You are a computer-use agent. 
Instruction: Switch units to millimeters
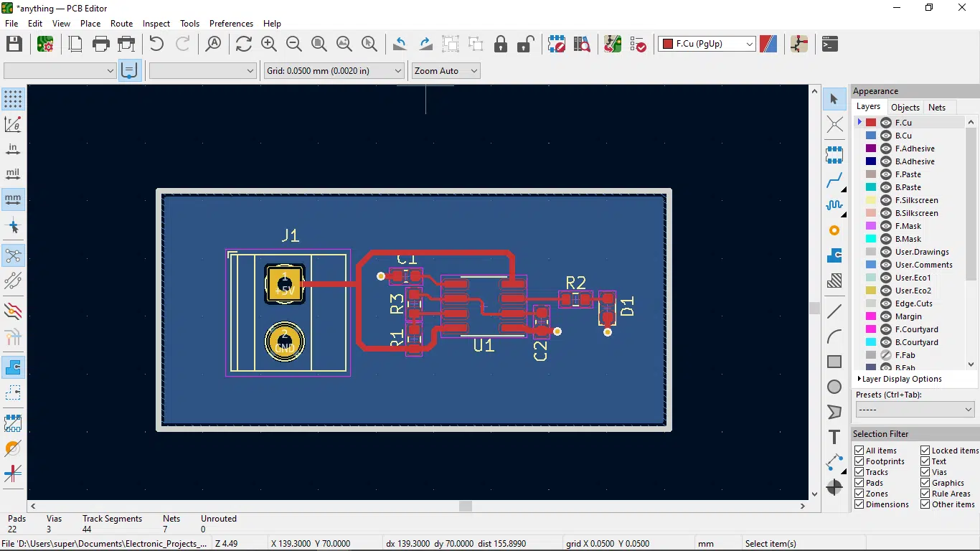13,199
